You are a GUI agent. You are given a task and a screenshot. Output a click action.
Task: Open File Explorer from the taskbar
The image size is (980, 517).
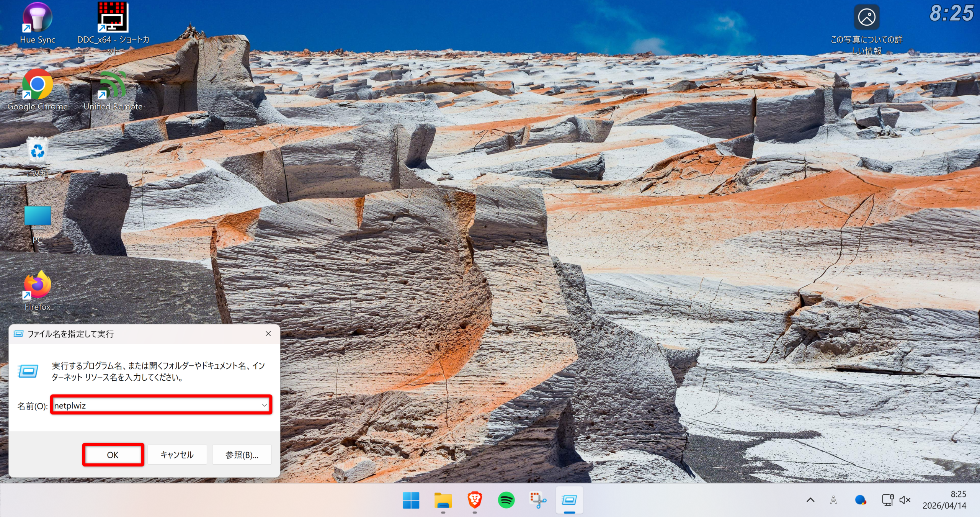(443, 500)
